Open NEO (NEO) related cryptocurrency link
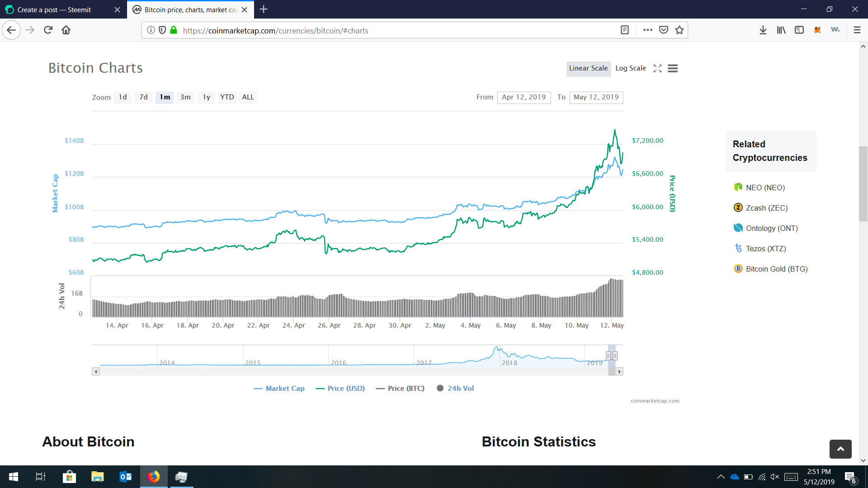868x488 pixels. (765, 188)
